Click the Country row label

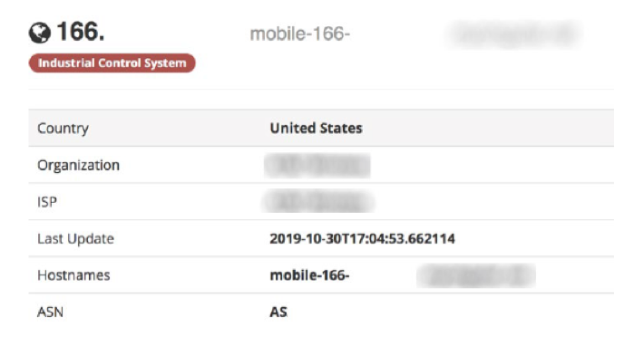tap(63, 129)
